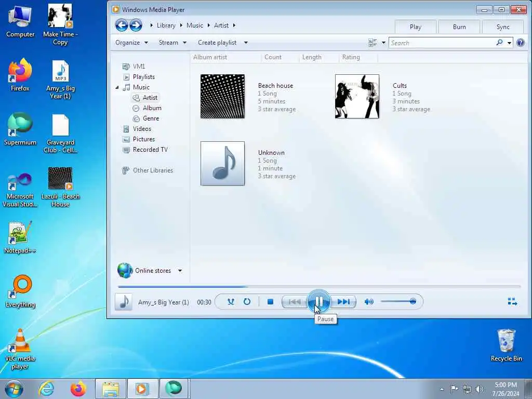This screenshot has height=399, width=532.
Task: Click Create playlist button
Action: (x=217, y=43)
